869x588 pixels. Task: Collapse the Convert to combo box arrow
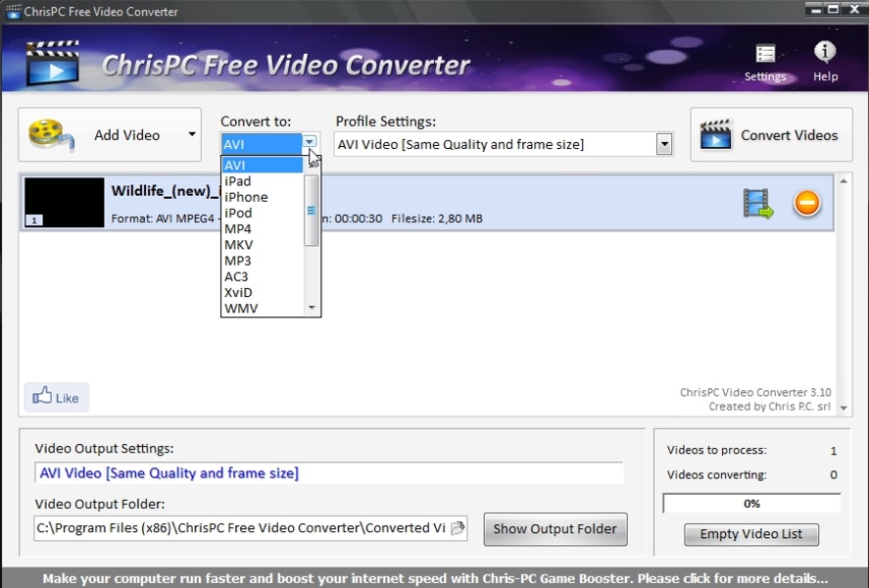click(x=310, y=143)
